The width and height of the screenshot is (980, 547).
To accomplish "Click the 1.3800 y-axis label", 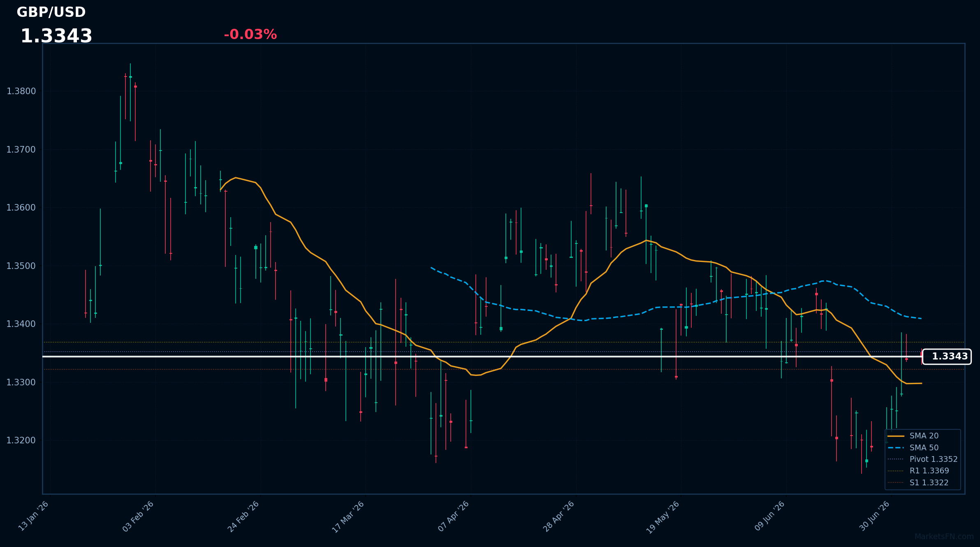I will pos(21,91).
